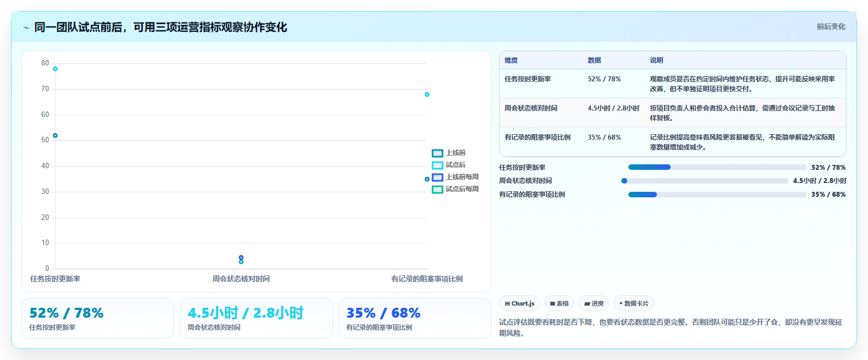
Task: Click the 有记录的阻塞事项比例 label left of the progress bar
Action: [532, 195]
